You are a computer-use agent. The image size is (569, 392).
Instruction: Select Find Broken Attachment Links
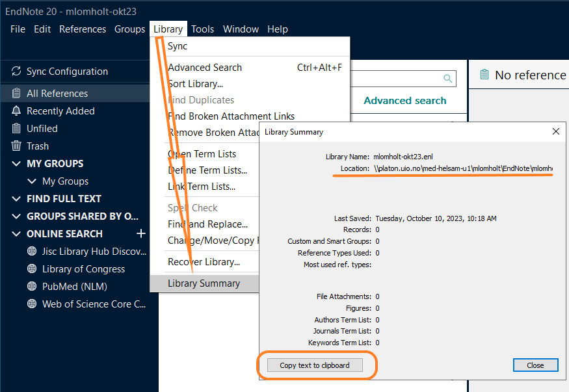(x=250, y=116)
